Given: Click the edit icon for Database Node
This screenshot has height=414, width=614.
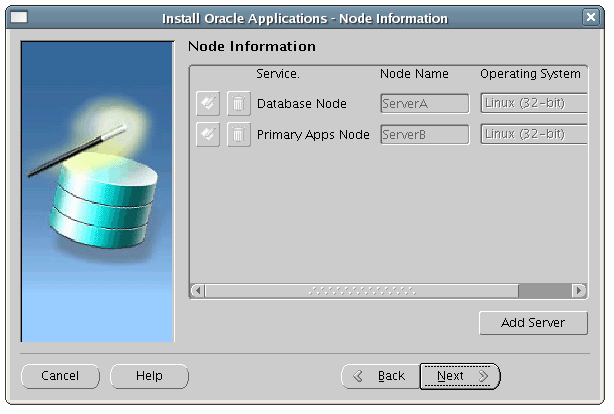Looking at the screenshot, I should (x=208, y=103).
